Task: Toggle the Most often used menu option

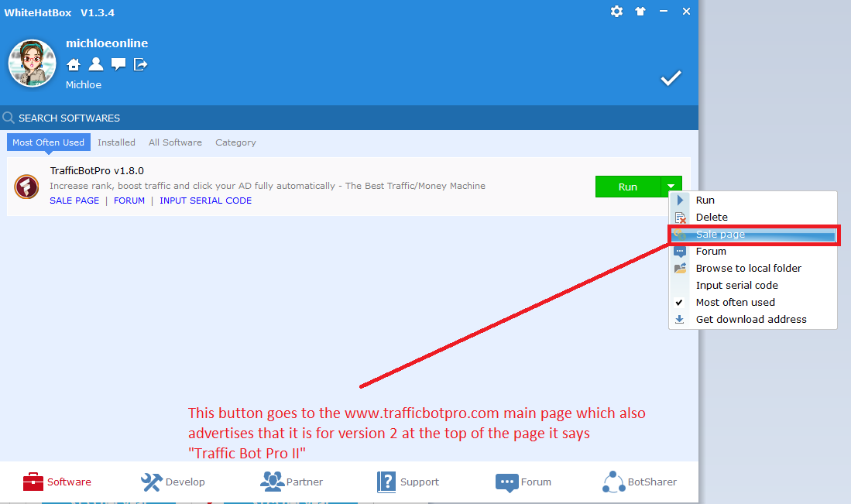Action: (735, 302)
